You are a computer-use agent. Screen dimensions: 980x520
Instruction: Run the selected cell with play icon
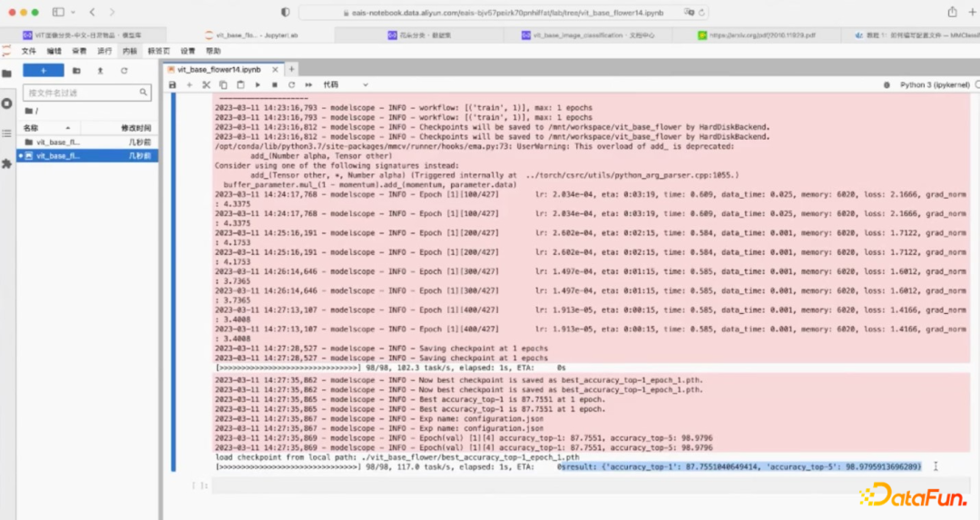tap(258, 84)
